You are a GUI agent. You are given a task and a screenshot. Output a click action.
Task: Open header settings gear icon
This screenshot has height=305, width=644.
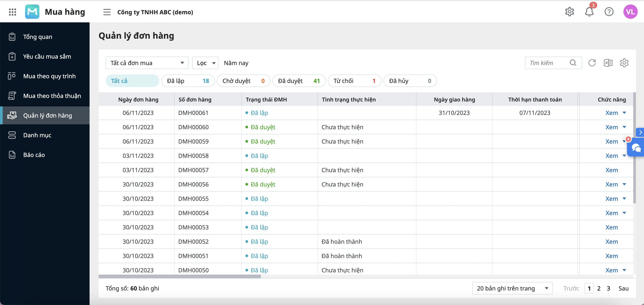(x=569, y=12)
